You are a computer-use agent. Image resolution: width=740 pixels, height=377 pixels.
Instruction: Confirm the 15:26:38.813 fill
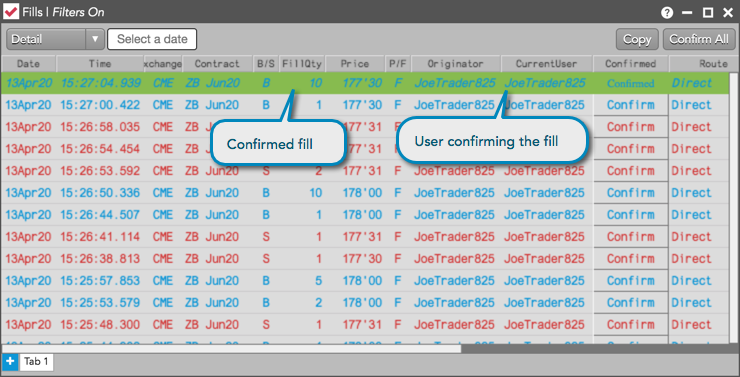tap(631, 259)
